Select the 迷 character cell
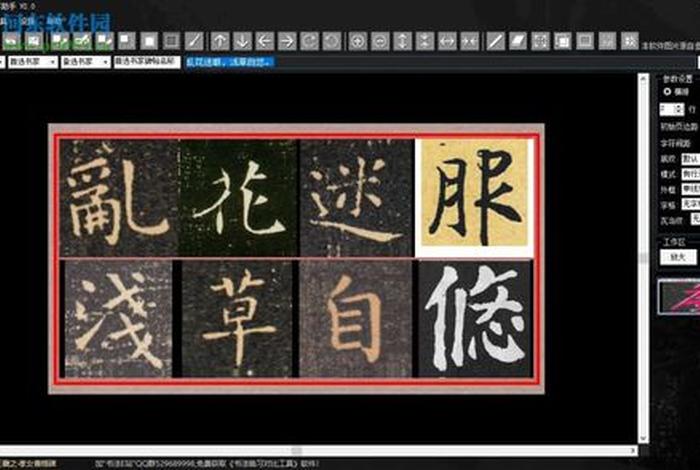700x470 pixels. coord(357,198)
